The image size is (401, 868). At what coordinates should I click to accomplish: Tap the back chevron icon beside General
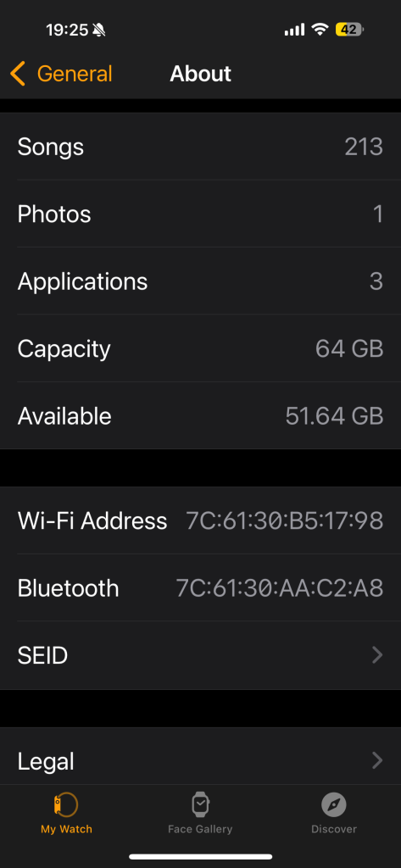click(x=18, y=74)
